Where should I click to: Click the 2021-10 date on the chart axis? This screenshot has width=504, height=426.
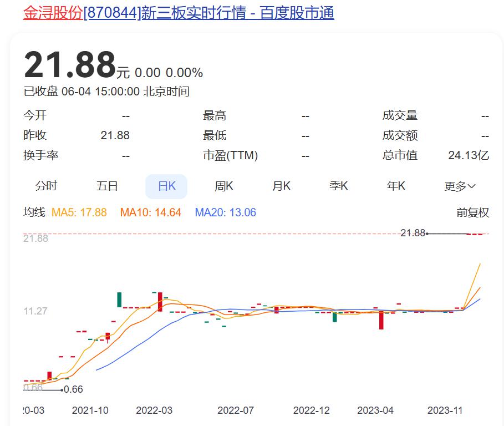click(90, 410)
